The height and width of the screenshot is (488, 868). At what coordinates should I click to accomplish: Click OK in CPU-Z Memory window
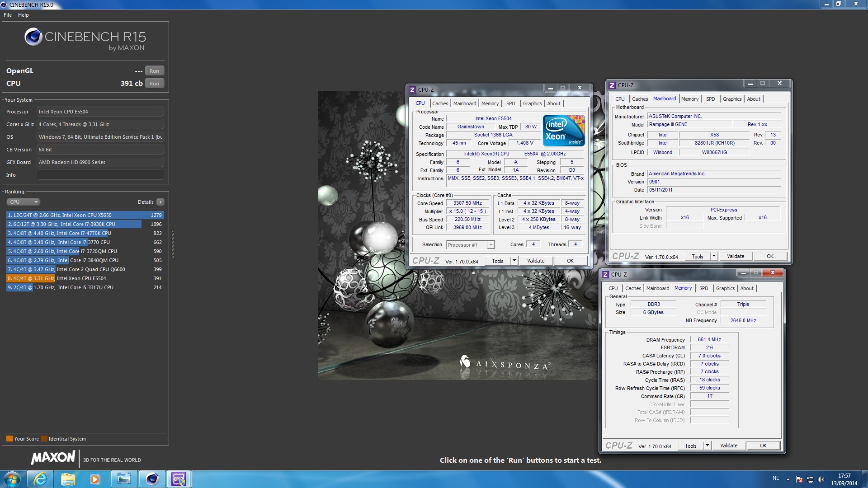coord(763,446)
